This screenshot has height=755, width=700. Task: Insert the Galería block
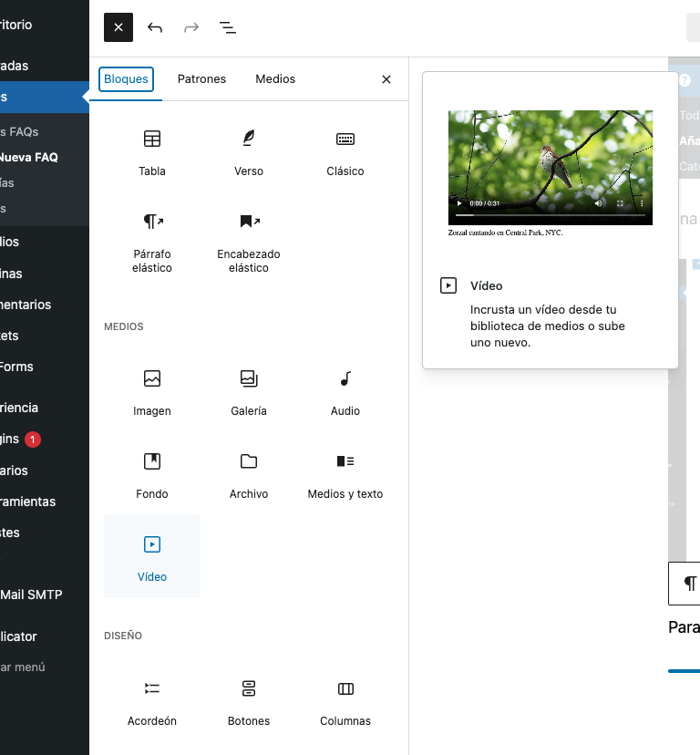coord(249,391)
